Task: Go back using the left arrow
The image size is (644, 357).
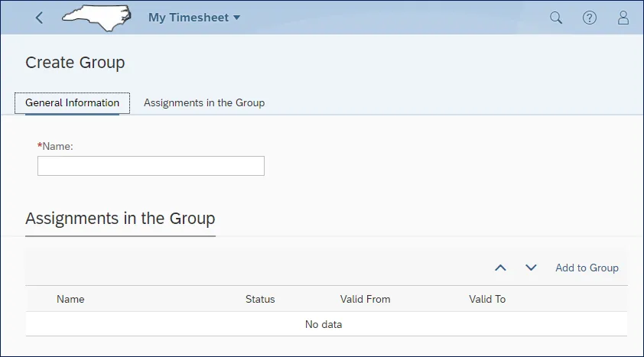Action: [x=40, y=18]
